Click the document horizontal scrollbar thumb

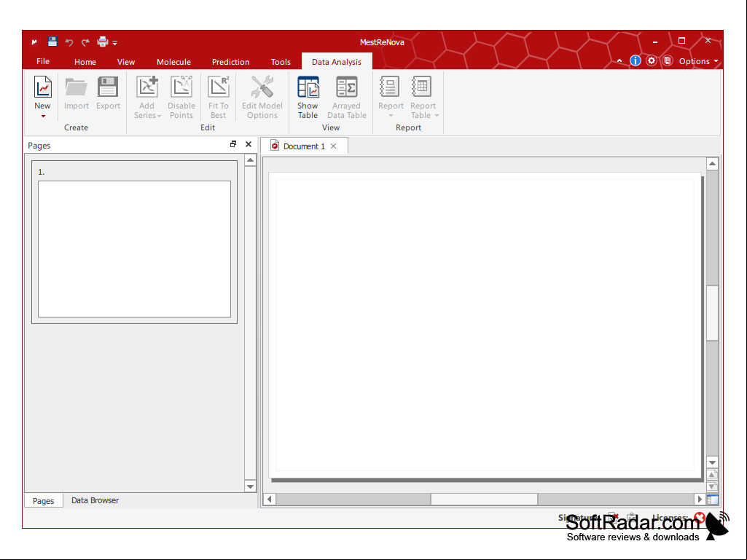(484, 499)
